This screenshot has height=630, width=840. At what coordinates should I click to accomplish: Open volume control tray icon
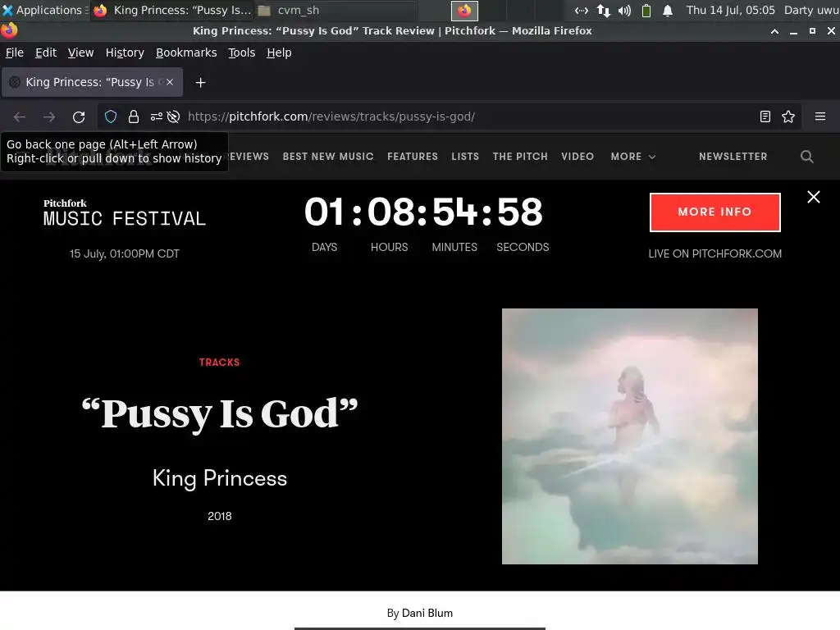pos(624,10)
